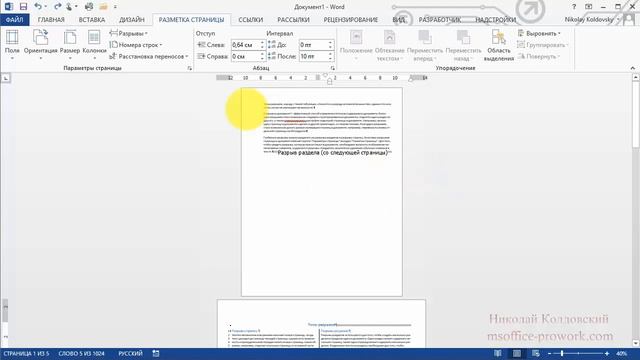
Task: Click the tab selector at ruler corner
Action: pyautogui.click(x=6, y=78)
